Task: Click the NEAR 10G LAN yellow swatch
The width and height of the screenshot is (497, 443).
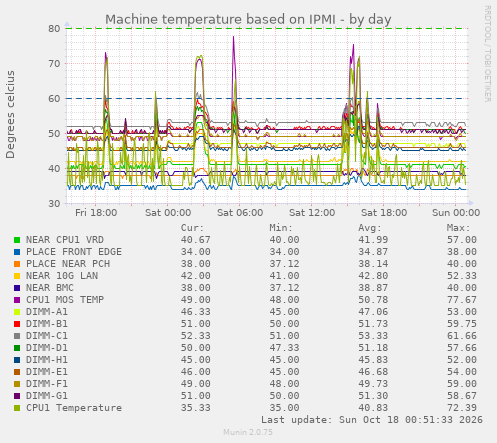Action: (x=17, y=276)
